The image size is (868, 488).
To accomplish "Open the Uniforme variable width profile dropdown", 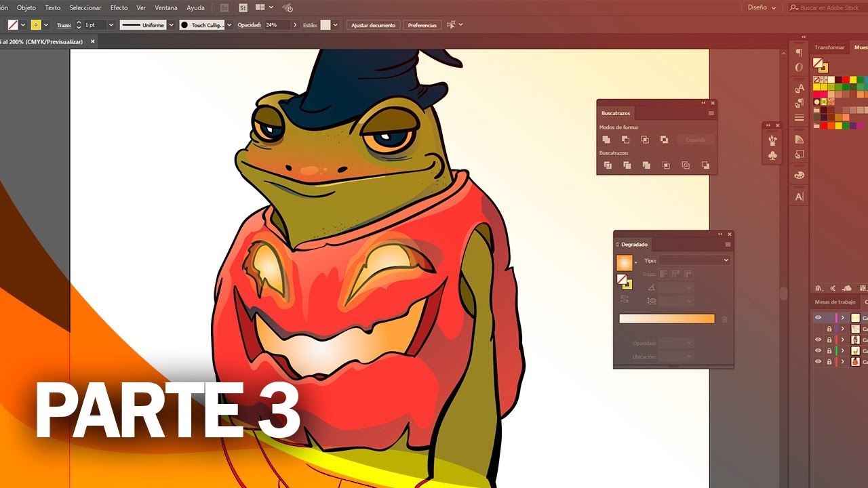I will pyautogui.click(x=171, y=24).
